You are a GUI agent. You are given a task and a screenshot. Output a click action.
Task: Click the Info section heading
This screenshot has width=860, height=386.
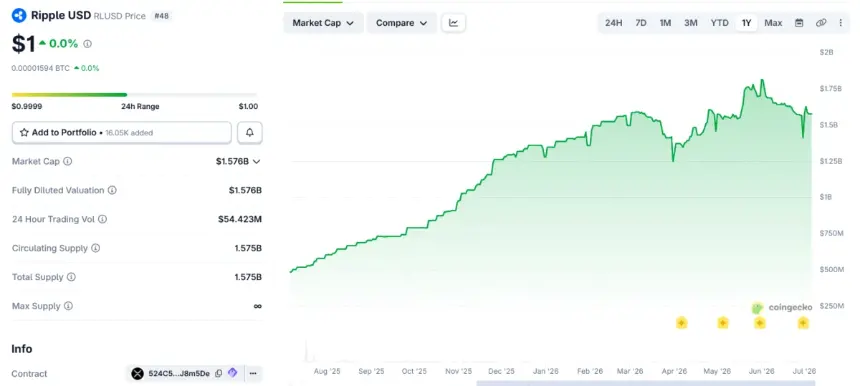pos(22,349)
